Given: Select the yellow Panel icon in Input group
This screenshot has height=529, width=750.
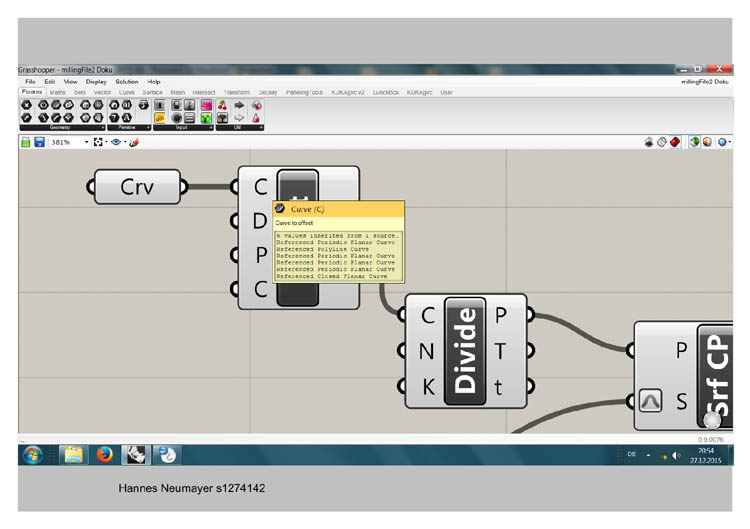Looking at the screenshot, I should (160, 118).
